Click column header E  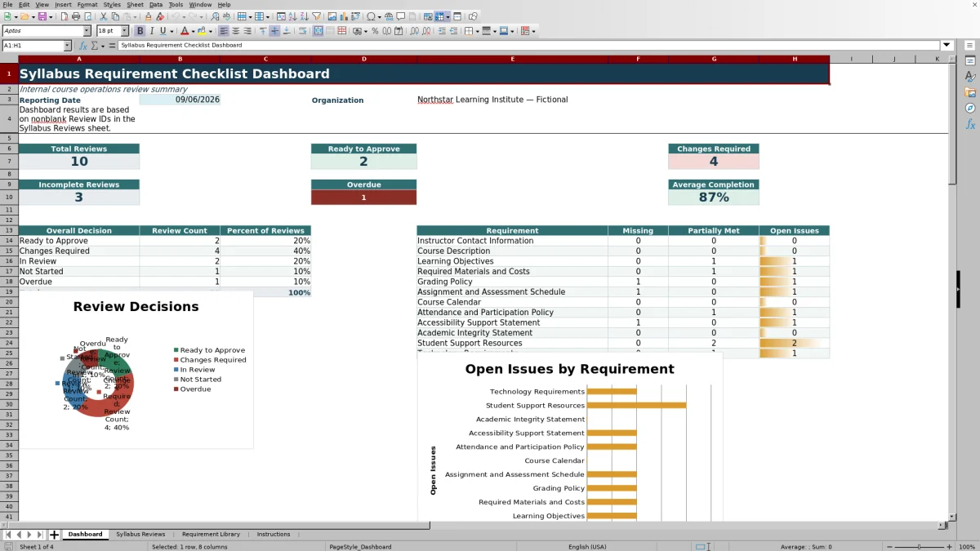pos(512,59)
